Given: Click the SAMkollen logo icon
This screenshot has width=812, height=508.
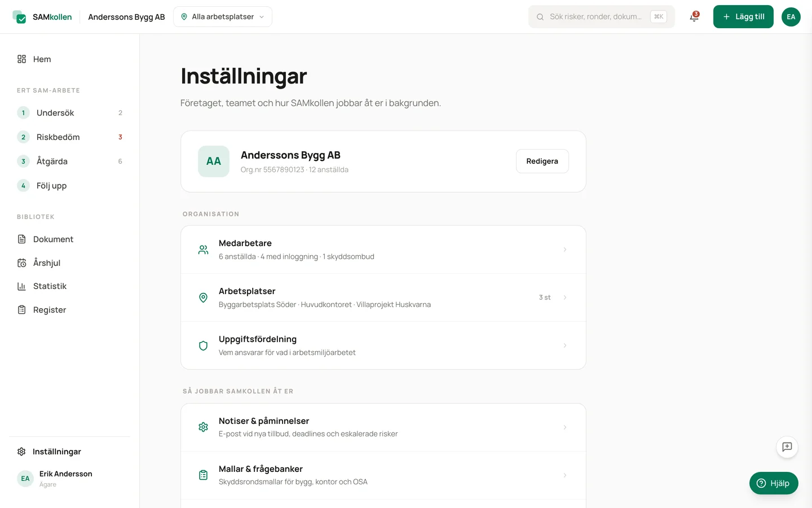Looking at the screenshot, I should pos(20,17).
